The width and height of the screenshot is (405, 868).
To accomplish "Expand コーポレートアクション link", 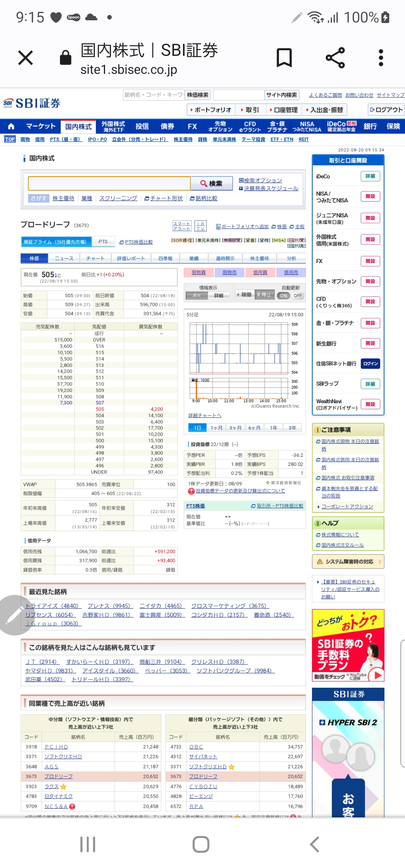I will coord(347,507).
